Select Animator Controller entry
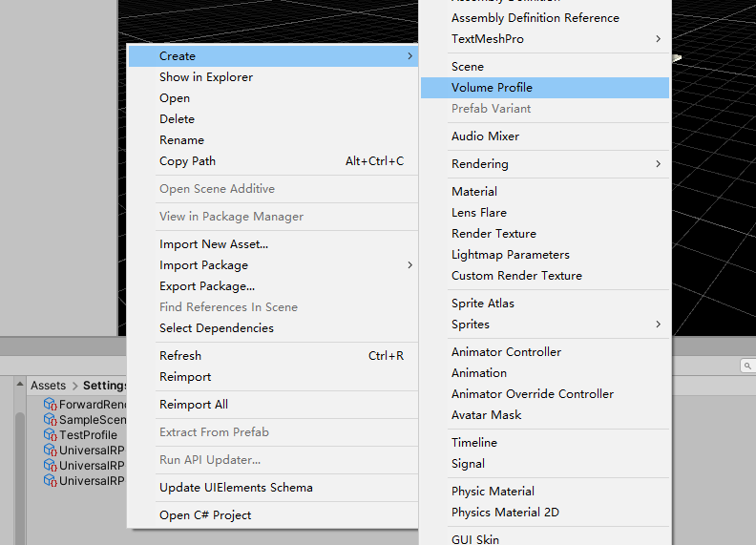 tap(545, 352)
